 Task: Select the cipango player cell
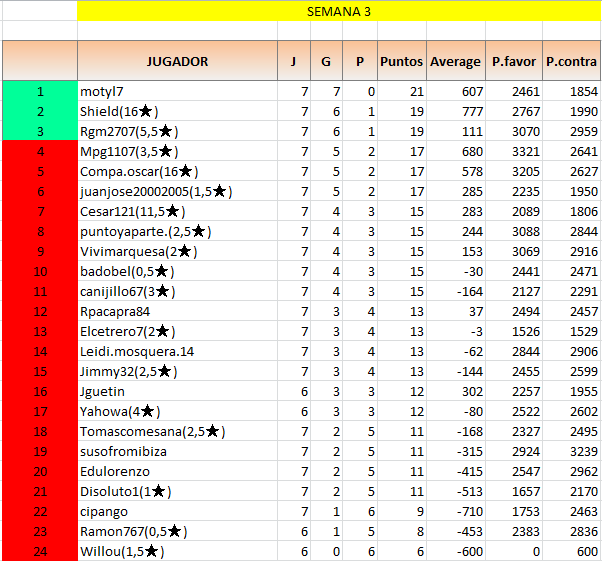[x=177, y=511]
